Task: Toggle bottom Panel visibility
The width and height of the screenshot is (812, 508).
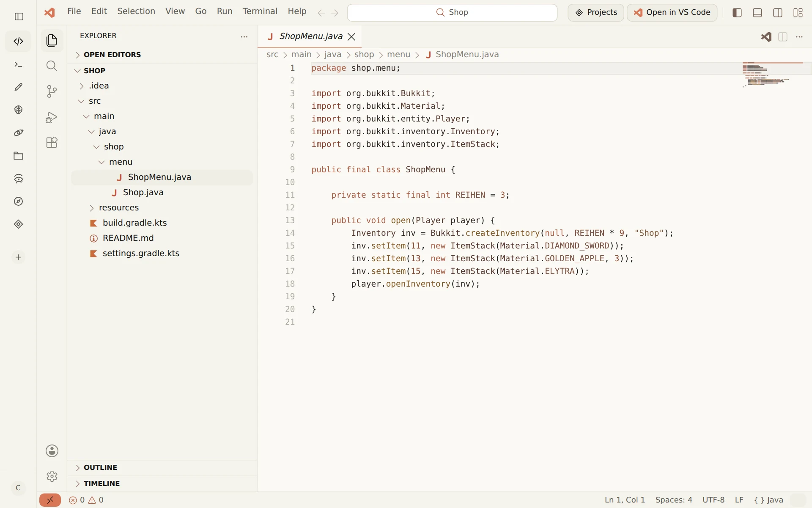Action: [757, 13]
